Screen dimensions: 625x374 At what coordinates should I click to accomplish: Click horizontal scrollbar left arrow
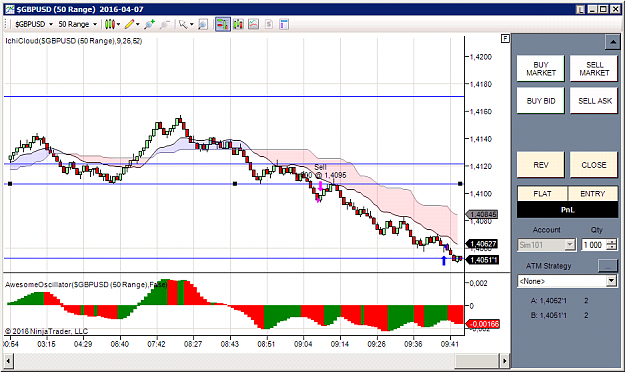[x=8, y=361]
